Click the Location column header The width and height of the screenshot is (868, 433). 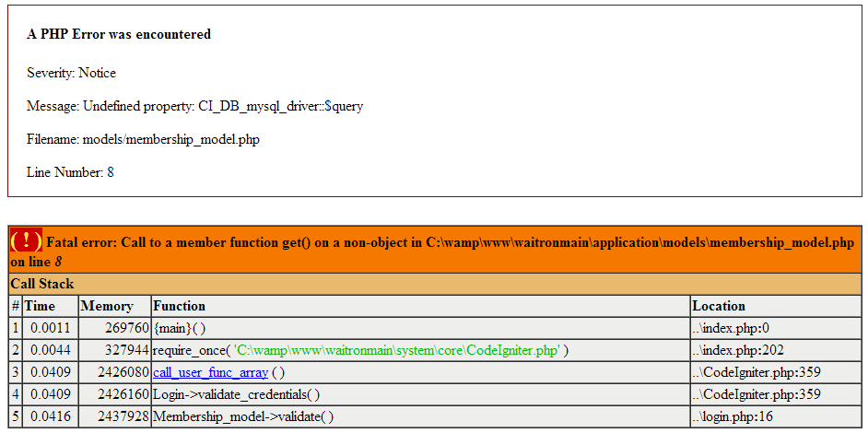pos(719,306)
